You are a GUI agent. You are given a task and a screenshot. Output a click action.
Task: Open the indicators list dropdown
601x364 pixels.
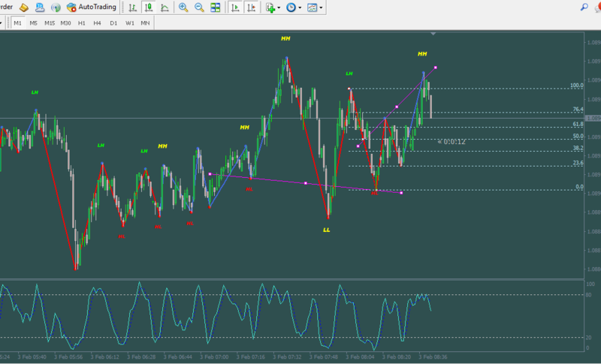click(273, 8)
